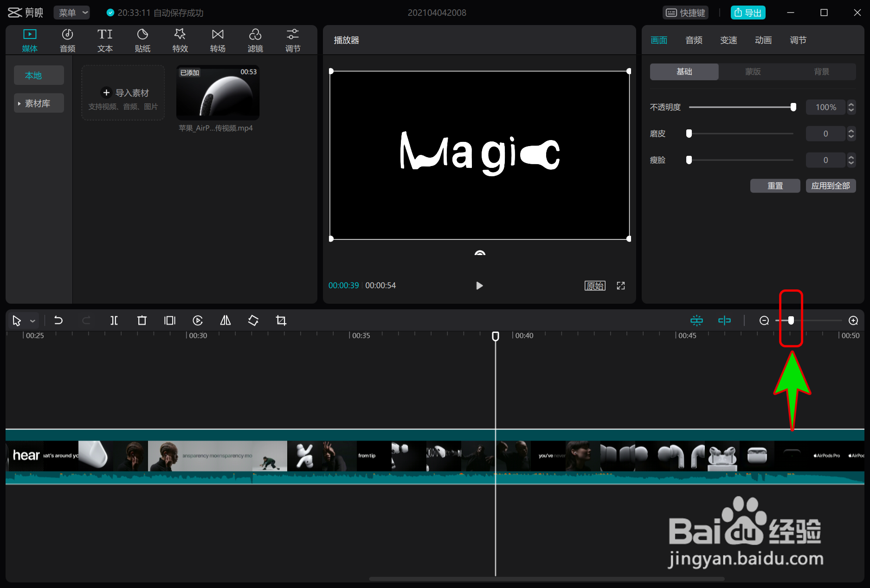
Task: Select the split clip tool
Action: point(114,320)
